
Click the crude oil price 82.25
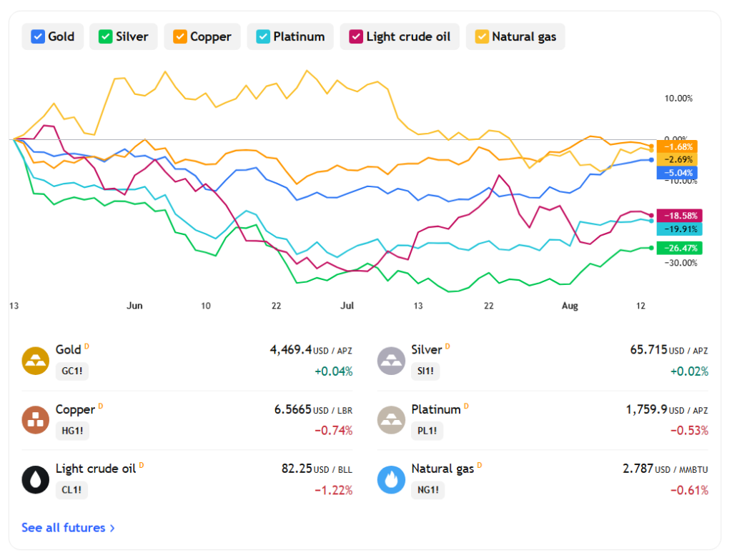(x=297, y=469)
